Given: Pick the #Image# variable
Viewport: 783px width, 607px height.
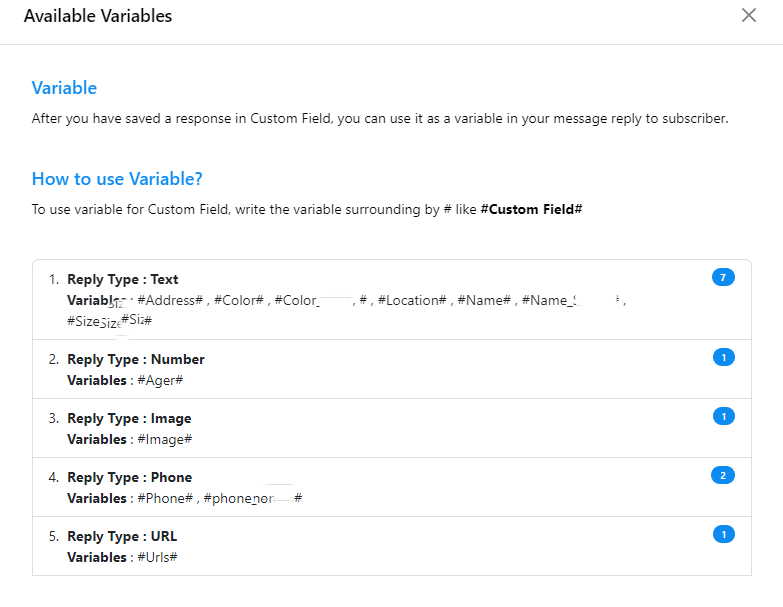Looking at the screenshot, I should coord(164,439).
